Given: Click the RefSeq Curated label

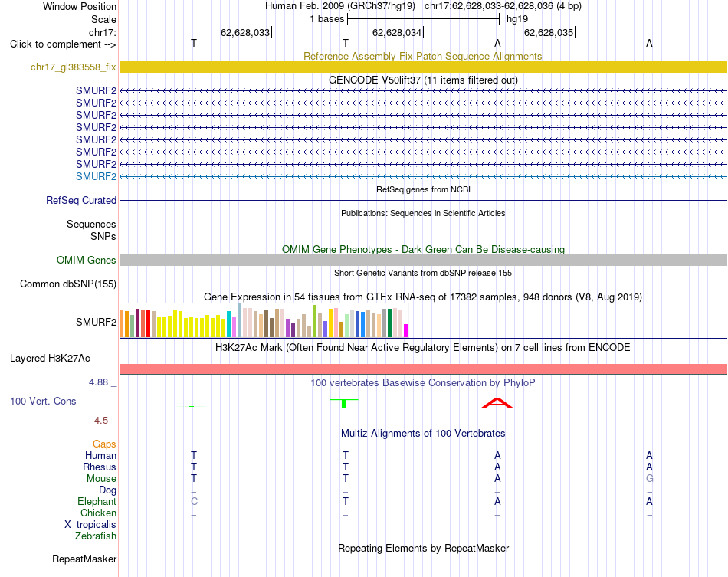Looking at the screenshot, I should click(80, 200).
